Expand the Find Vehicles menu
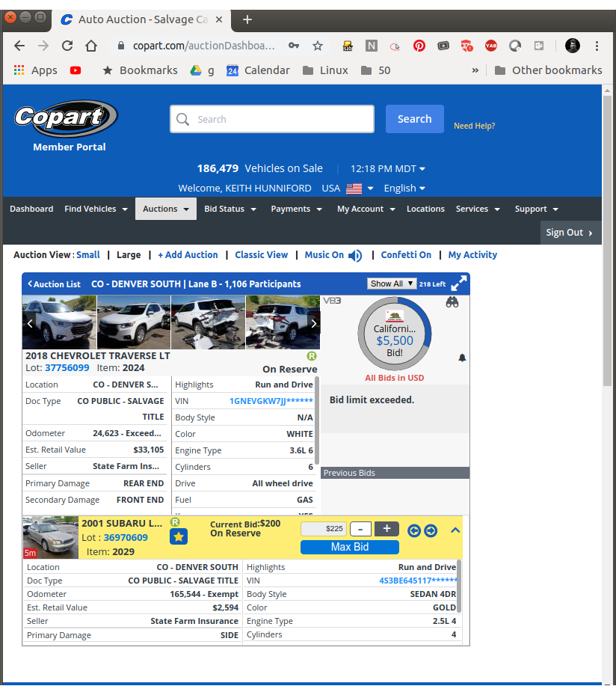The width and height of the screenshot is (616, 695). tap(96, 209)
